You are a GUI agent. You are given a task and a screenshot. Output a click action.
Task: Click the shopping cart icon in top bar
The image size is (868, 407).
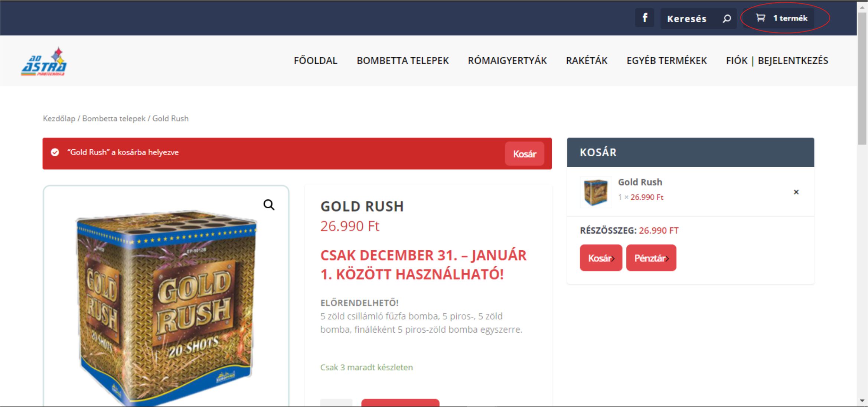[760, 18]
